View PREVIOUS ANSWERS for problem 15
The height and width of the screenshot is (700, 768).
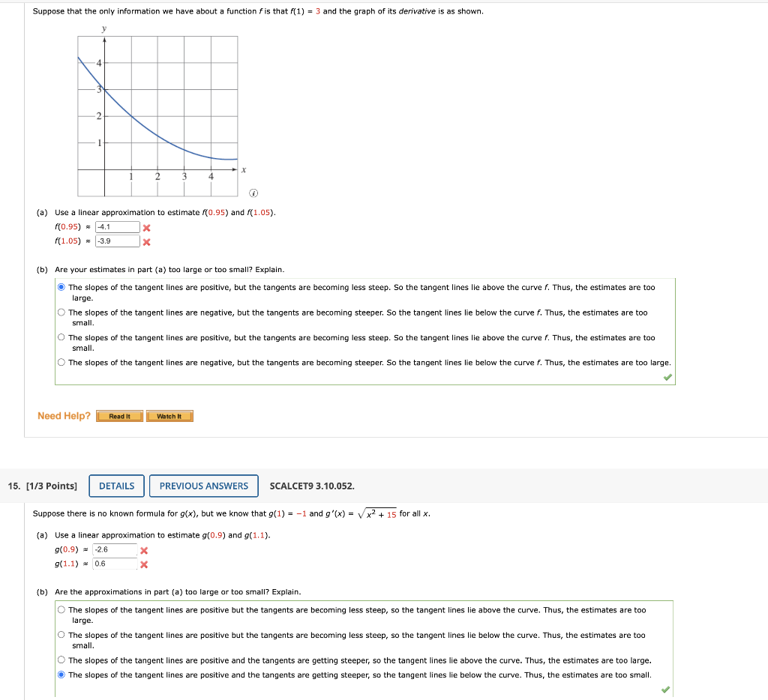(x=203, y=486)
